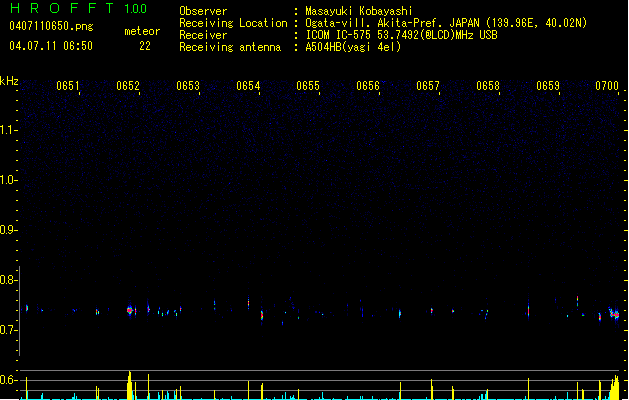Click the 1.0 kHz frequency axis label
Viewport: 629px width, 400px height.
tap(8, 180)
